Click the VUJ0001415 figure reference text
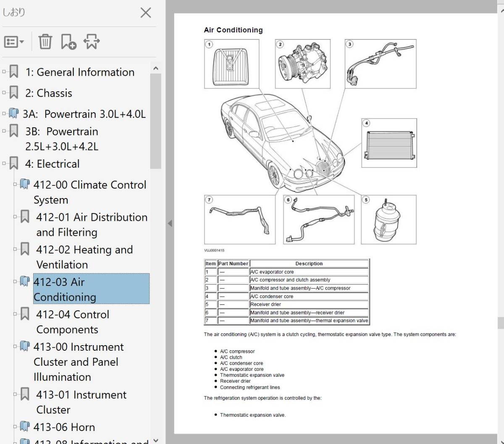504x444 pixels. coord(214,251)
